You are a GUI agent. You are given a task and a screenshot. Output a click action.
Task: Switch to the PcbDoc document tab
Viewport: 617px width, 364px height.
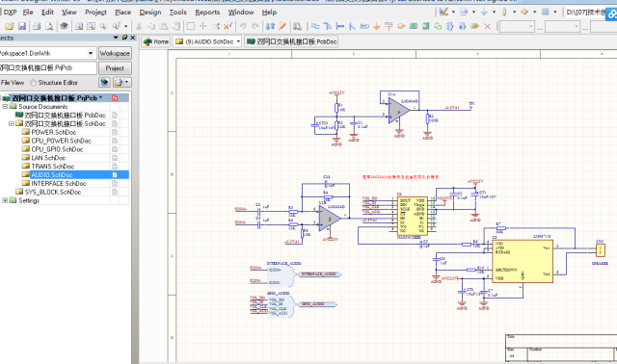(x=291, y=41)
